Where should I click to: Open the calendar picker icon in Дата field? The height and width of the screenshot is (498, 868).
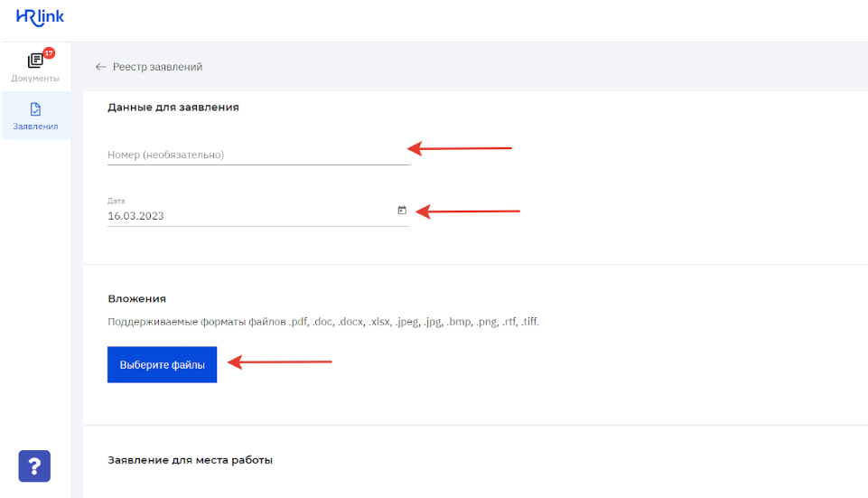402,211
